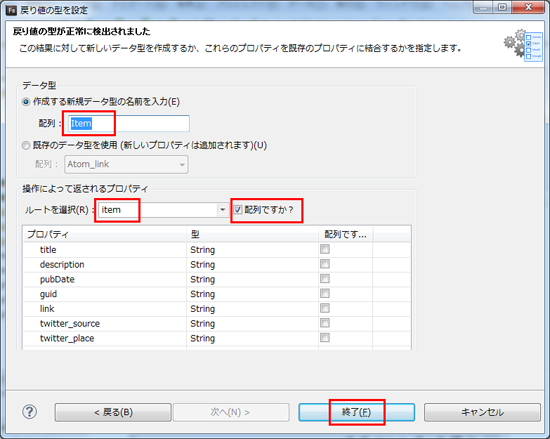Select the description property row

click(x=217, y=264)
